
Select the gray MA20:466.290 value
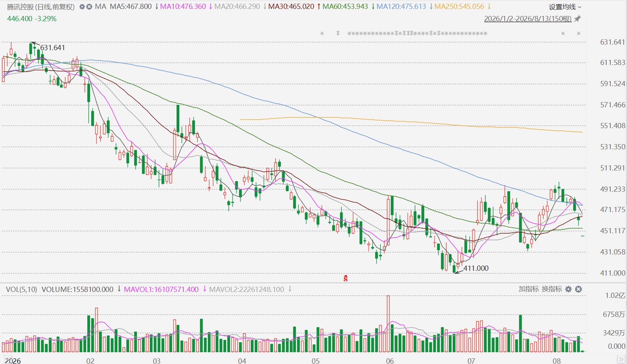coord(237,7)
